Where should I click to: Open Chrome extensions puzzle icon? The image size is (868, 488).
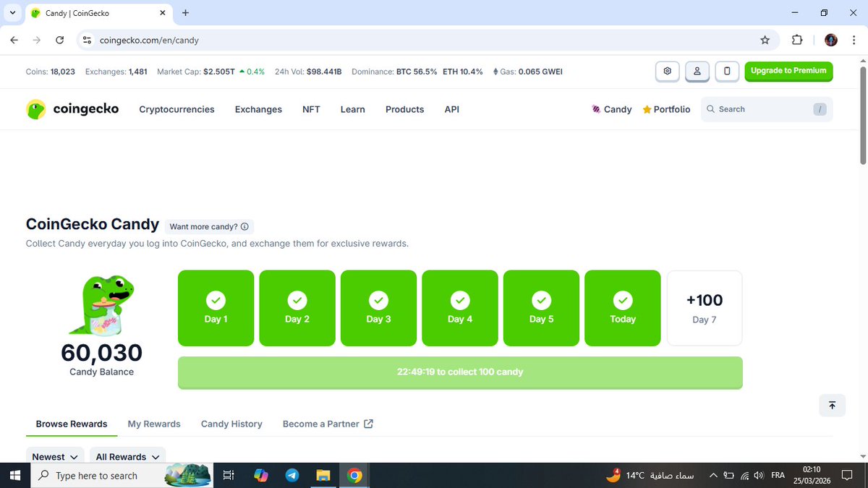click(x=797, y=40)
